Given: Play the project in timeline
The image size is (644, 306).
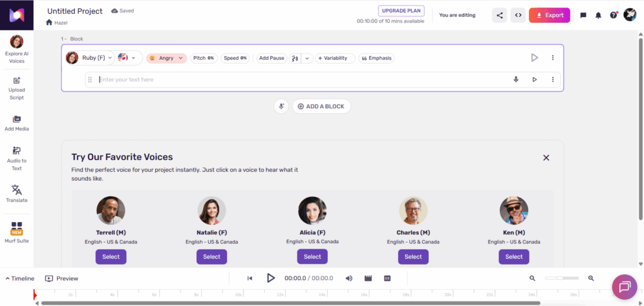Looking at the screenshot, I should 270,278.
